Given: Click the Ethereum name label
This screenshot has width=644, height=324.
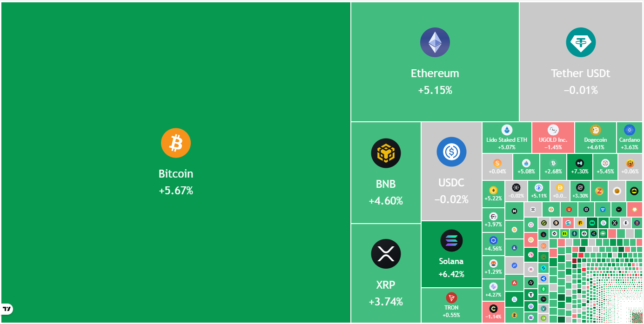Looking at the screenshot, I should click(435, 73).
